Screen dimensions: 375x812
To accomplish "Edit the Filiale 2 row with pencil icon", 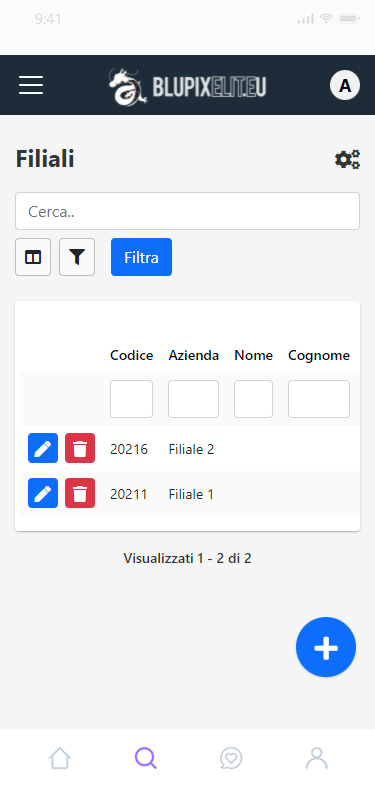I will pos(43,448).
